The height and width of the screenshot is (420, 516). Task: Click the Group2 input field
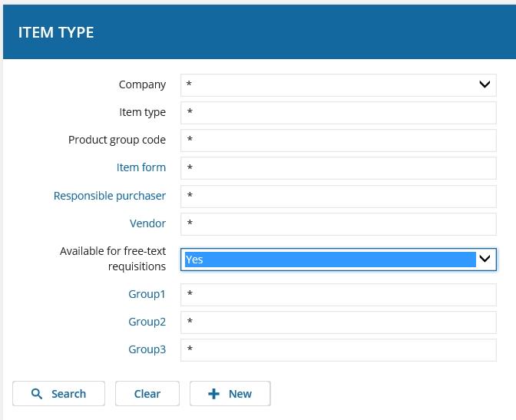coord(339,322)
